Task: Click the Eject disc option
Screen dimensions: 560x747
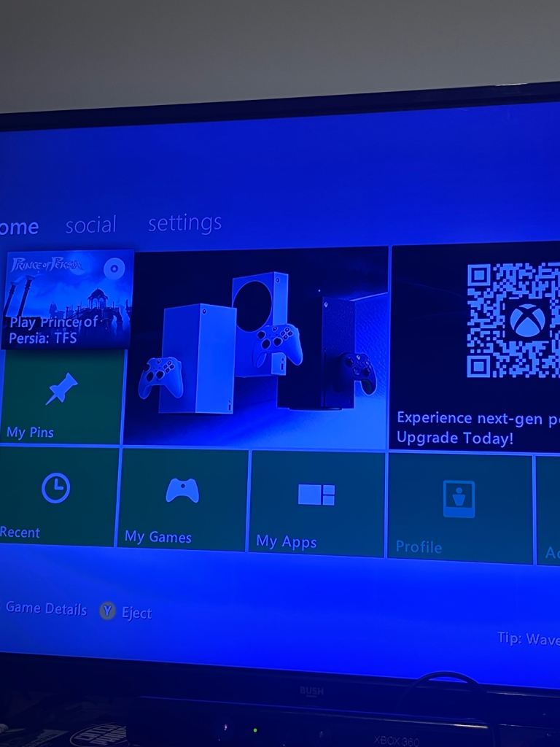Action: point(136,613)
